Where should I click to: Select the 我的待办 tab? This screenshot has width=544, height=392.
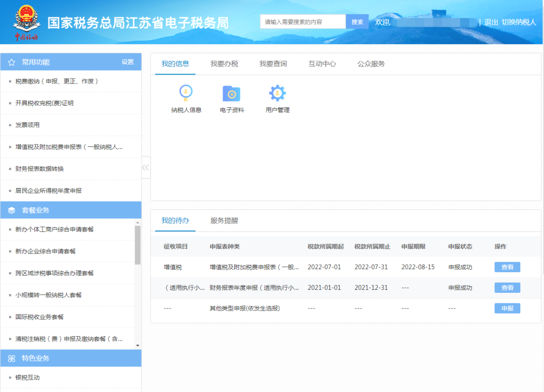point(175,221)
